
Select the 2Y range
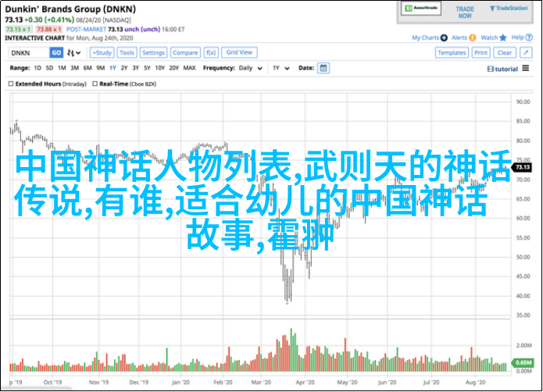coord(124,68)
